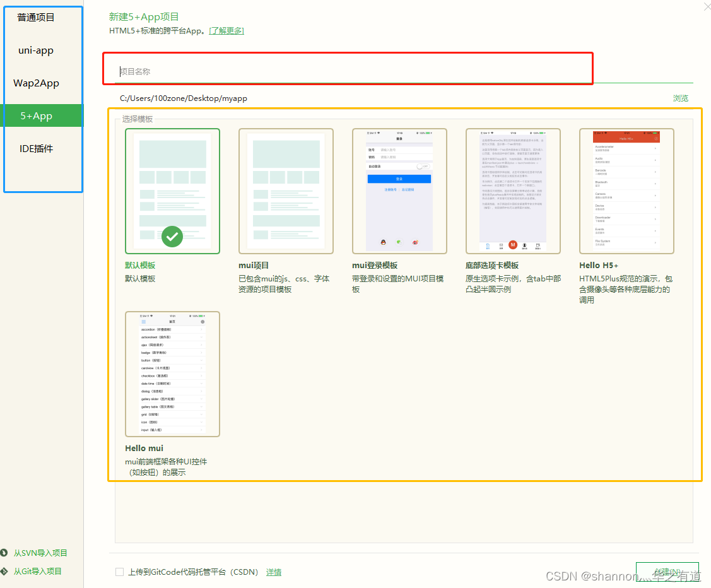The image size is (711, 588).
Task: Enable upload to GitCode checkbox
Action: [119, 572]
